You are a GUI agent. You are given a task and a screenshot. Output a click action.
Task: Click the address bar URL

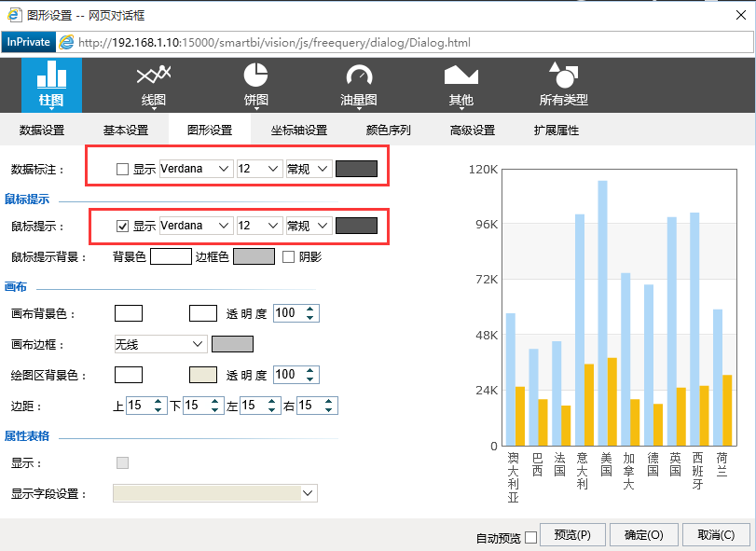[x=274, y=43]
